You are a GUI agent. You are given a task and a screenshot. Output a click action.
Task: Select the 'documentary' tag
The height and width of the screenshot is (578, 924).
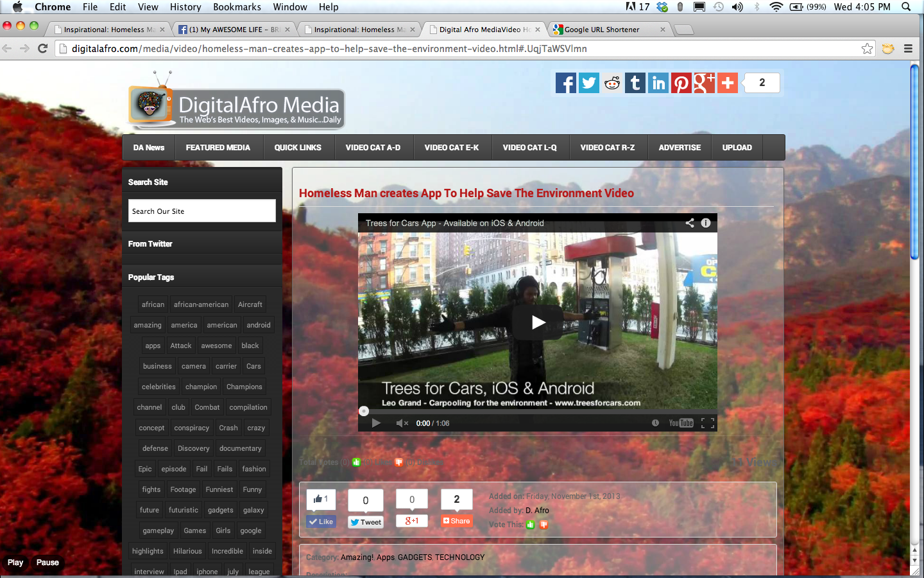click(241, 448)
